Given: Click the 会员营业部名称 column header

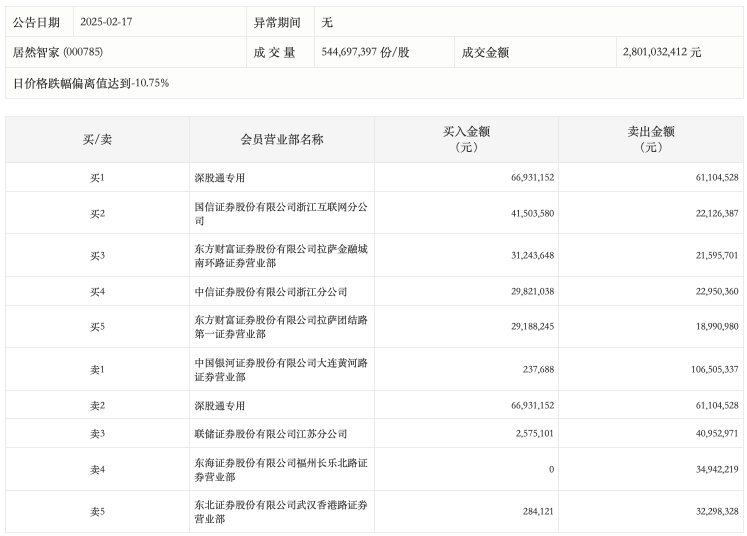Looking at the screenshot, I should tap(282, 140).
